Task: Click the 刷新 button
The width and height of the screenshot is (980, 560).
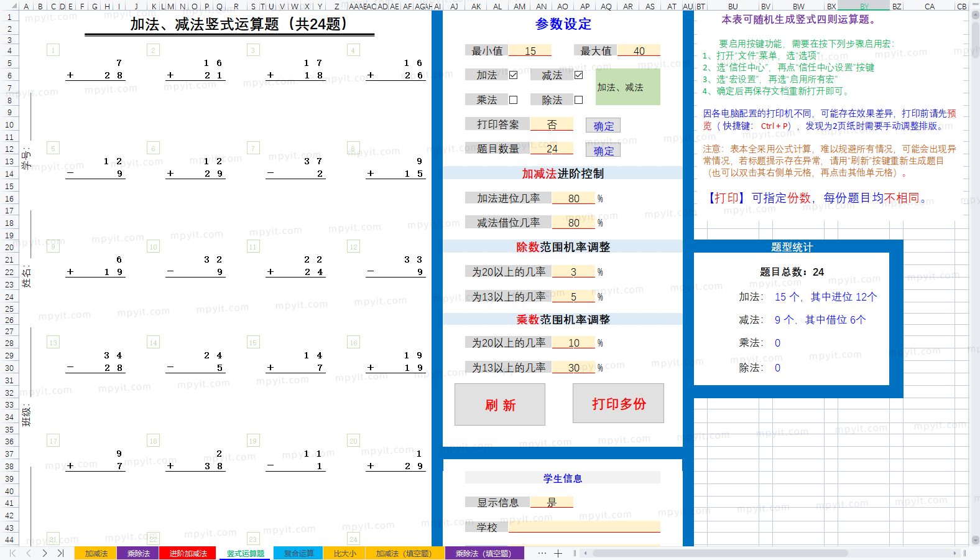Action: pos(500,404)
